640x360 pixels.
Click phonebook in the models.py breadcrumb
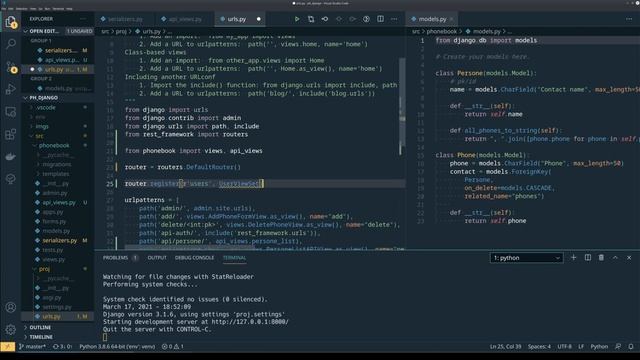pyautogui.click(x=442, y=31)
